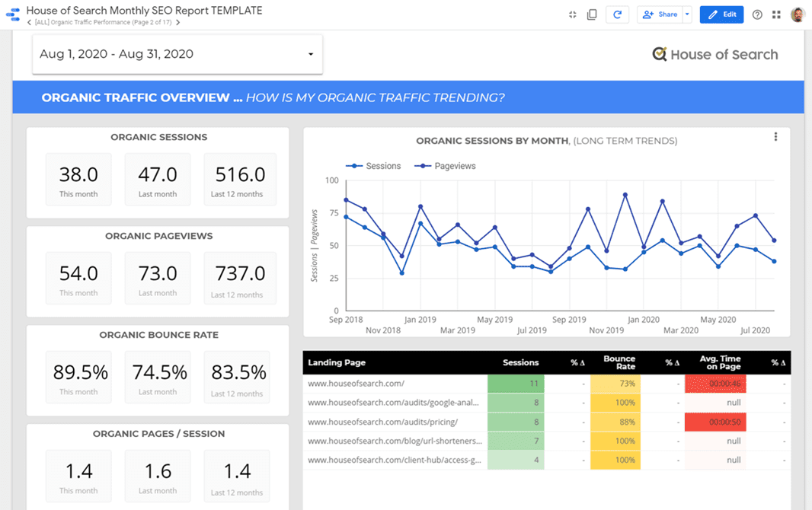Open chart three-dot options menu
The image size is (812, 510).
coord(775,136)
